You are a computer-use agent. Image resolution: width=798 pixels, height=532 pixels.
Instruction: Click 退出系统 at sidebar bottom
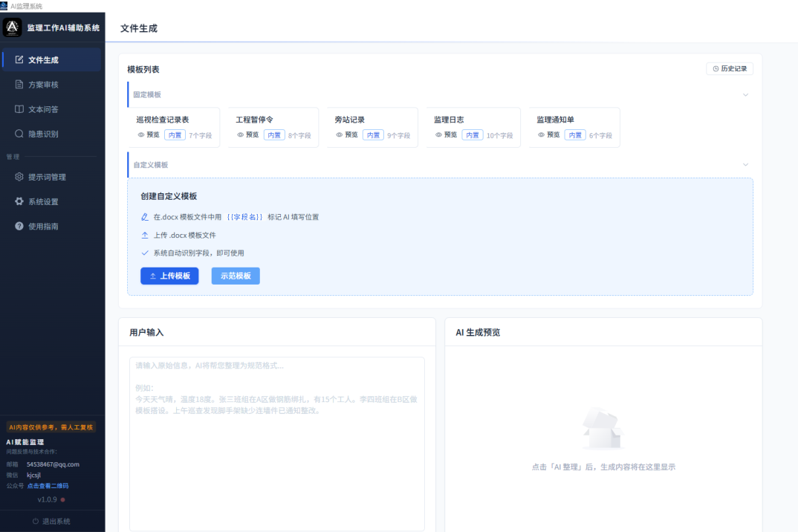52,521
